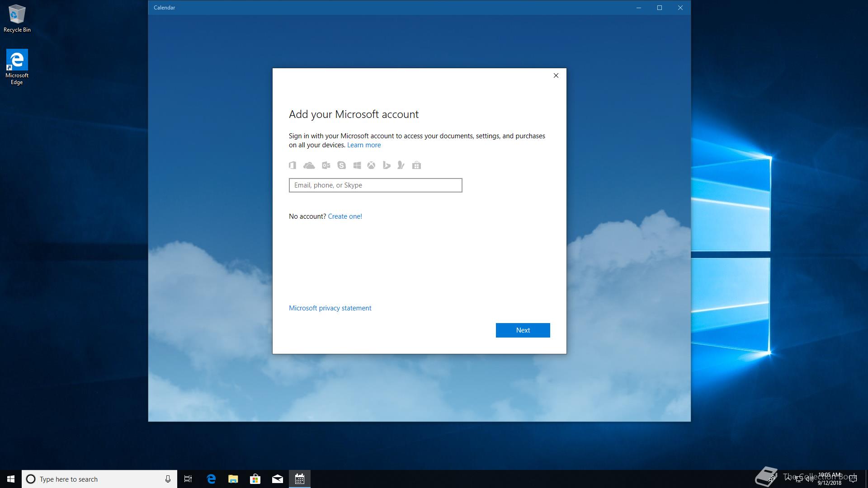
Task: Click the volume speaker tray icon
Action: [810, 479]
